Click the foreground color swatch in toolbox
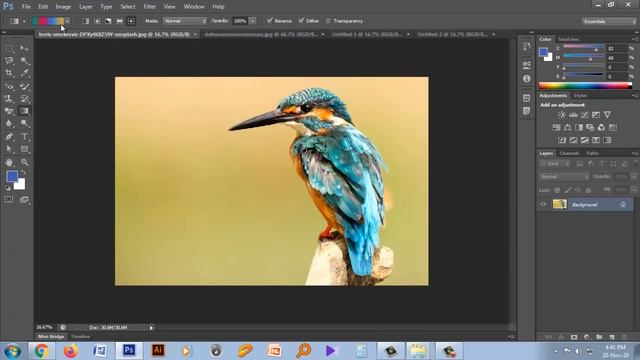The image size is (640, 360). 12,176
